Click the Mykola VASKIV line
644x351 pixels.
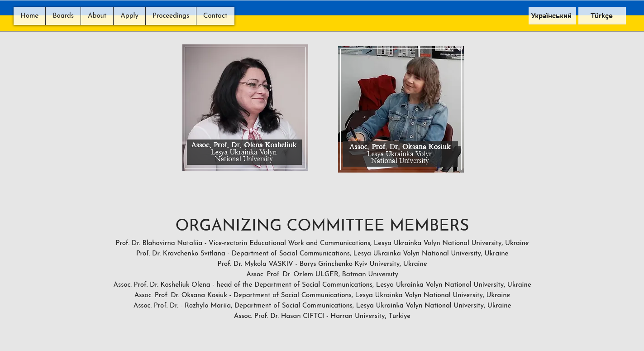click(322, 264)
